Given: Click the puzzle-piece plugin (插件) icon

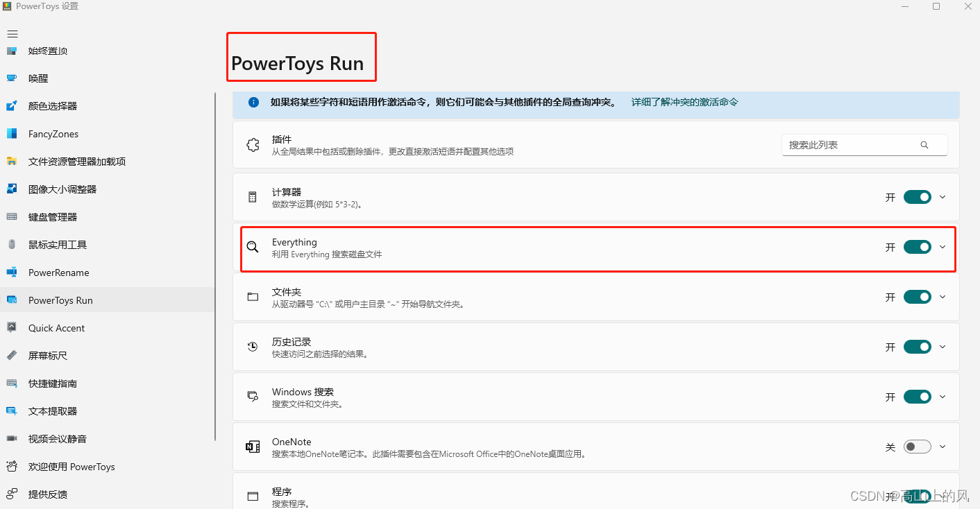Looking at the screenshot, I should point(253,145).
